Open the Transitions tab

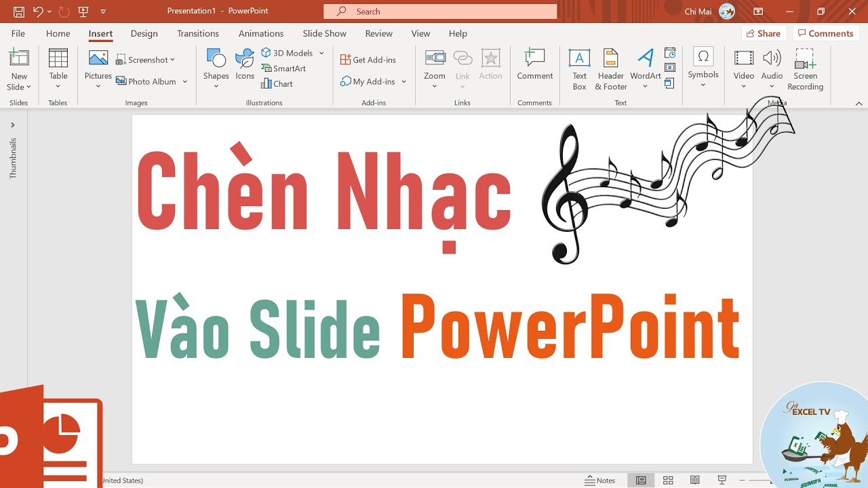pyautogui.click(x=198, y=33)
